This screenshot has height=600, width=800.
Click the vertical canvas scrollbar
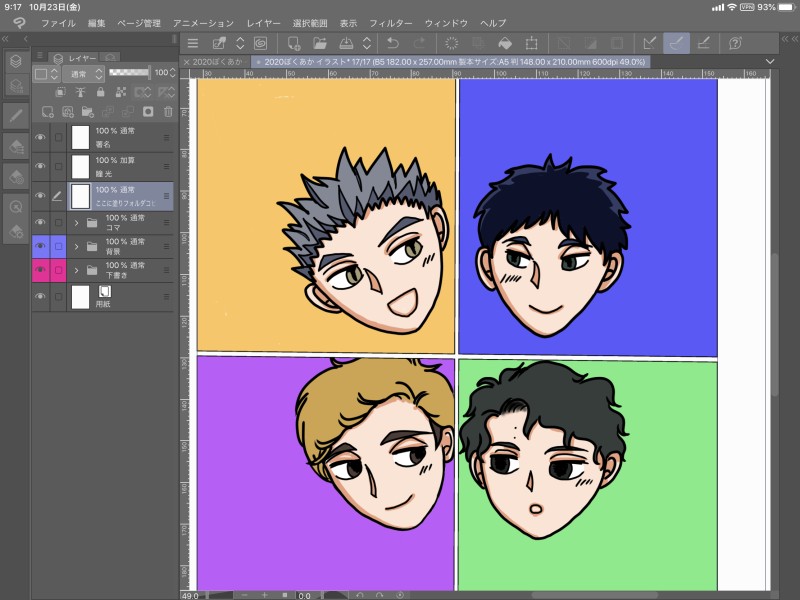tap(774, 323)
